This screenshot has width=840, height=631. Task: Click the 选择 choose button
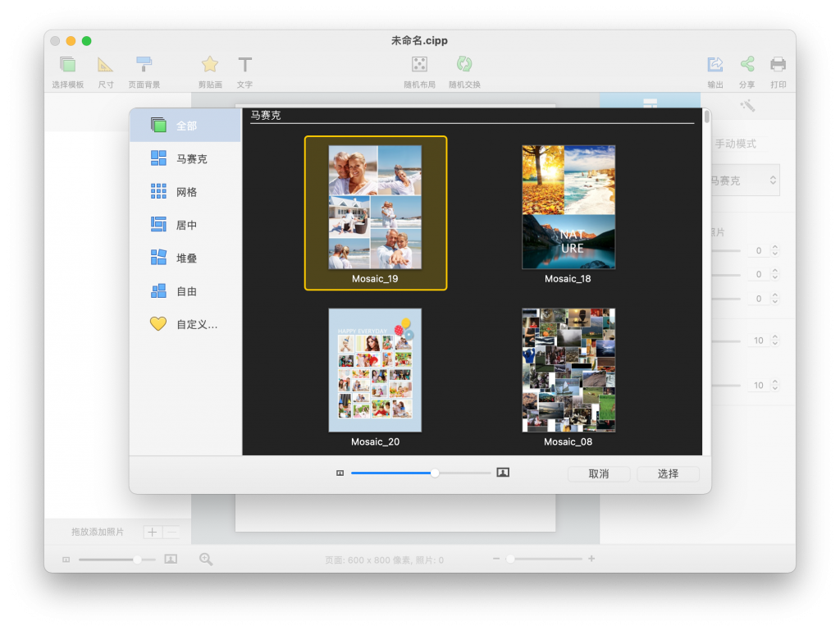click(x=668, y=474)
